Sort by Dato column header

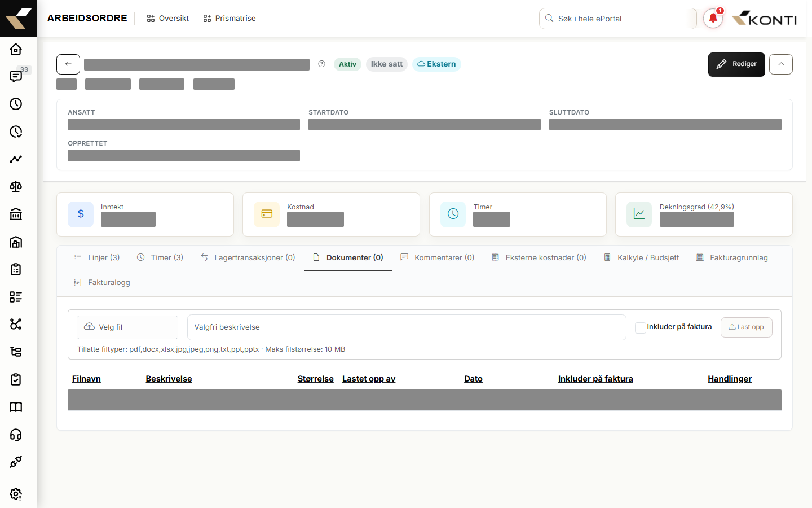pos(473,379)
